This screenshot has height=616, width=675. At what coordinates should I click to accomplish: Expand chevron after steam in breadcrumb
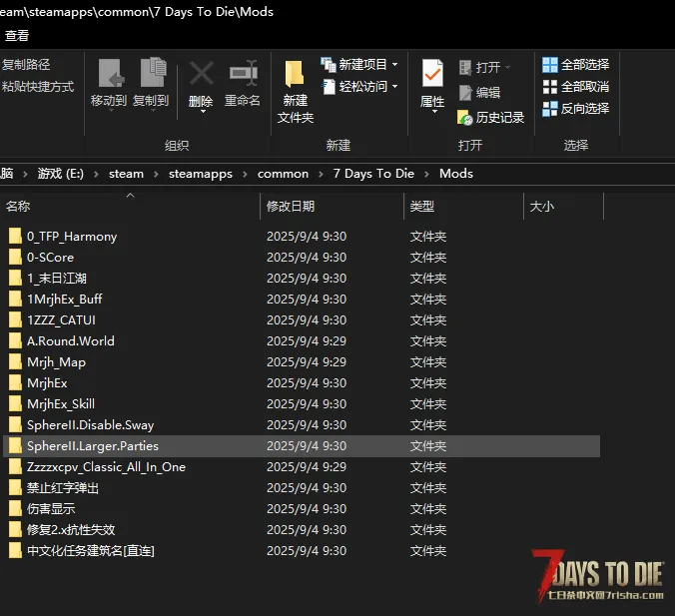[156, 174]
